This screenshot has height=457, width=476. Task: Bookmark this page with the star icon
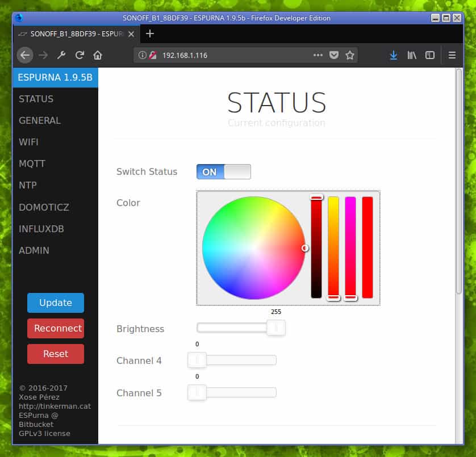pyautogui.click(x=350, y=55)
